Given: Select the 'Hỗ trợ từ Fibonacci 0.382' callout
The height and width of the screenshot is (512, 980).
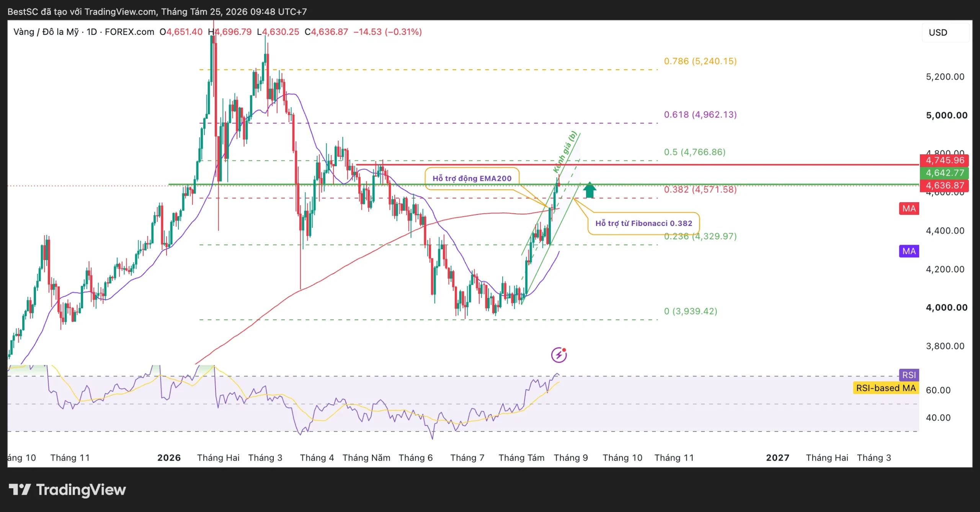Looking at the screenshot, I should [x=644, y=223].
